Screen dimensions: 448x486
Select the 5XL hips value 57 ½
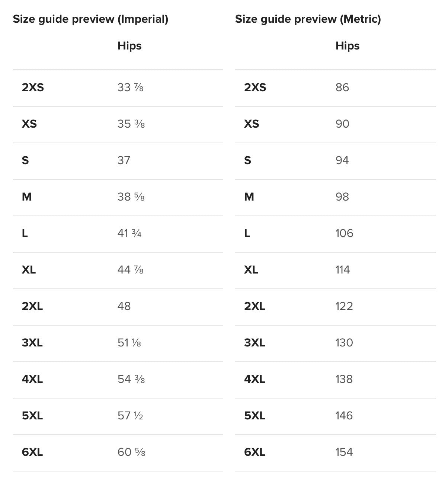pyautogui.click(x=130, y=416)
